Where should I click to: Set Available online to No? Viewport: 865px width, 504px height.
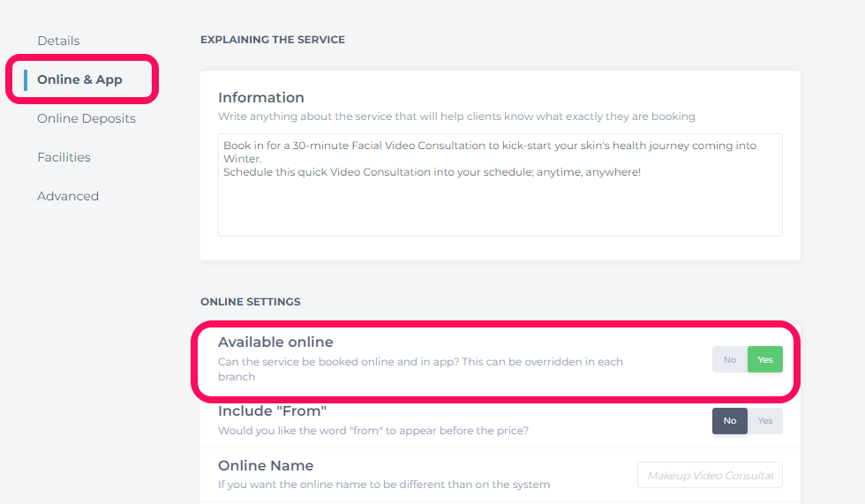[730, 359]
